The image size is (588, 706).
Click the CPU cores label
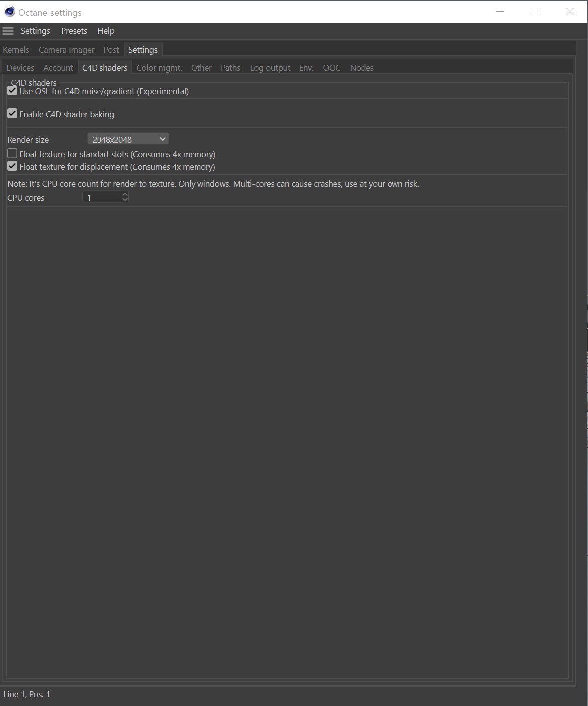click(x=26, y=198)
